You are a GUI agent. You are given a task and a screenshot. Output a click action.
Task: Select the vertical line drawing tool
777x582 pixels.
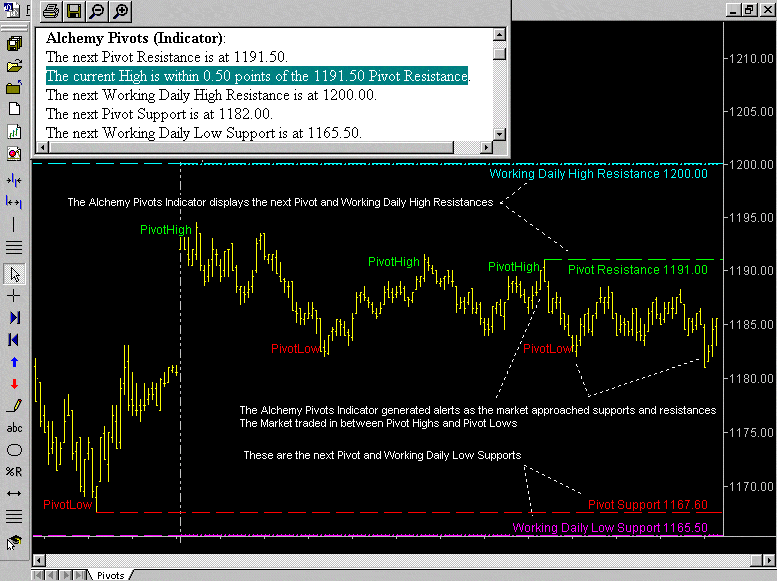pyautogui.click(x=14, y=225)
